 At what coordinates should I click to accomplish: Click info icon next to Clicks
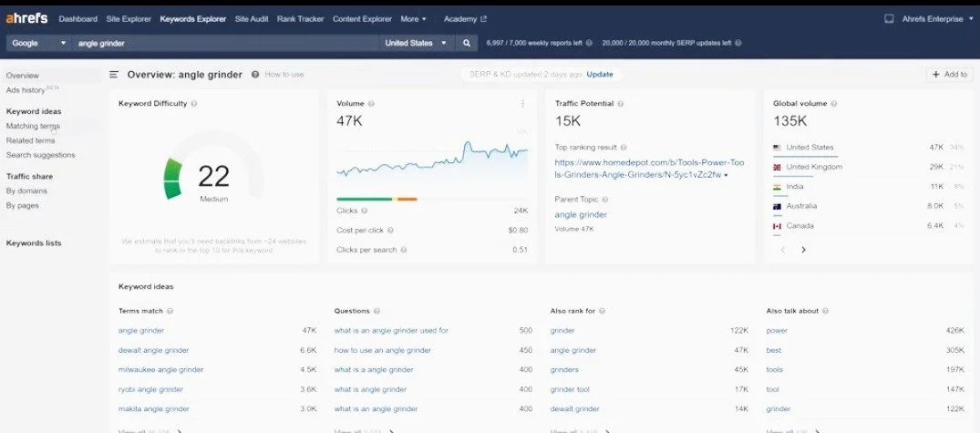pos(365,211)
